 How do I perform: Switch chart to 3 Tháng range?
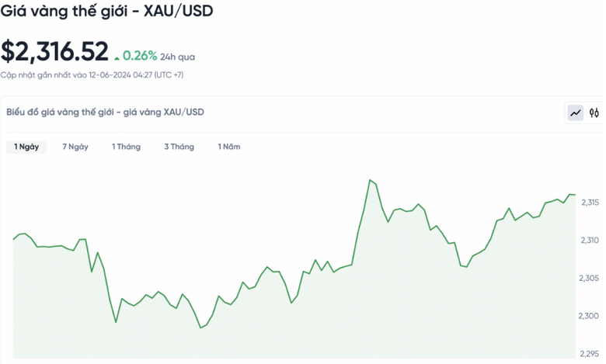[179, 147]
